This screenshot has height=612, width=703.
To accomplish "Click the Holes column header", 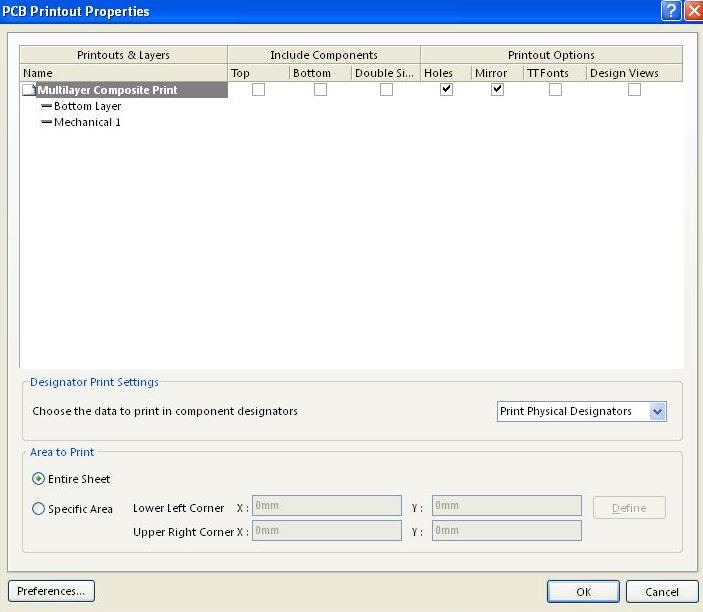I will click(x=446, y=73).
